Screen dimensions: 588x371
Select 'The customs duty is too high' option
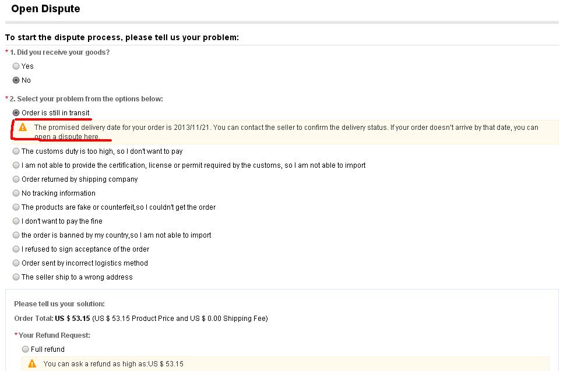click(16, 151)
